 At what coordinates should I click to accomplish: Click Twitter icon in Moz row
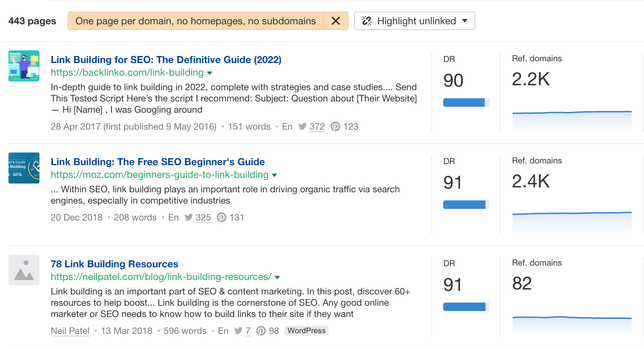click(x=188, y=217)
